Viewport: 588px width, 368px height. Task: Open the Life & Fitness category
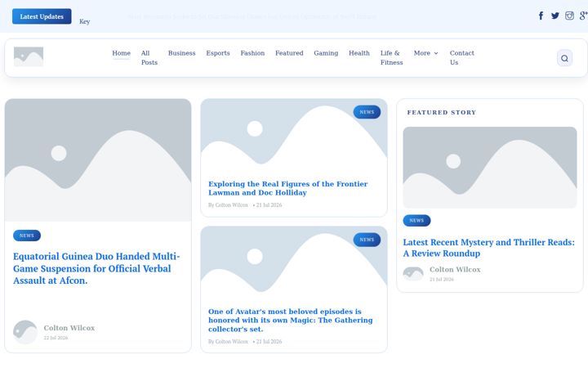(391, 58)
